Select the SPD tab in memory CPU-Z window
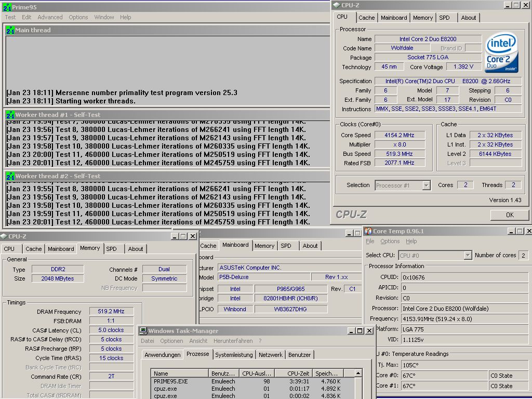532x399 pixels. pos(111,249)
